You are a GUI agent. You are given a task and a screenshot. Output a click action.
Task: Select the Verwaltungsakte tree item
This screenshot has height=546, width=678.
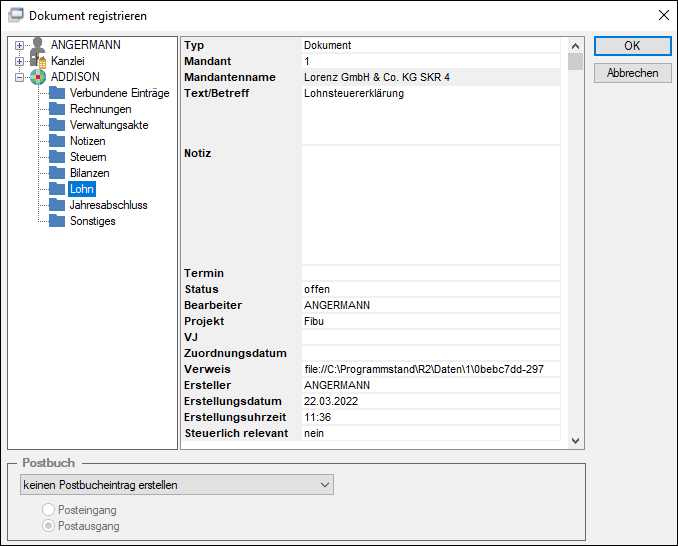point(109,125)
